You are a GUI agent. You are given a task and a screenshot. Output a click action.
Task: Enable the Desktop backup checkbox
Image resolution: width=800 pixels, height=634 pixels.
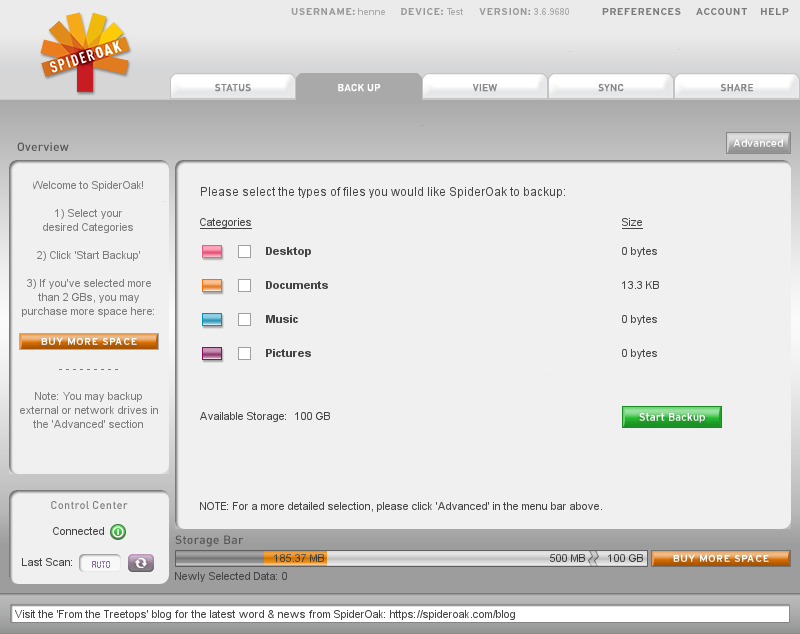point(244,252)
